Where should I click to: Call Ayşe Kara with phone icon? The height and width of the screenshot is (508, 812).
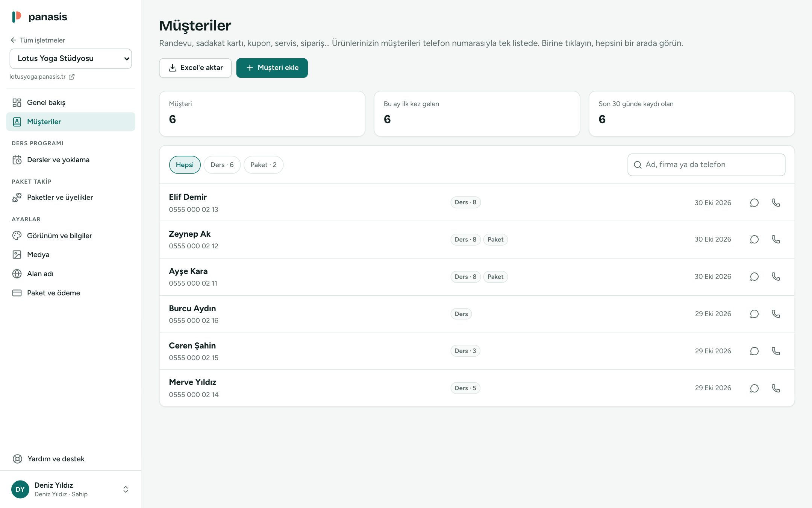(x=776, y=277)
